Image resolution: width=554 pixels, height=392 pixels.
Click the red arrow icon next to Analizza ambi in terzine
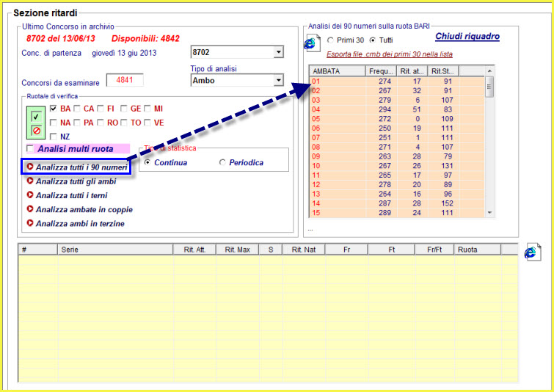pos(30,223)
